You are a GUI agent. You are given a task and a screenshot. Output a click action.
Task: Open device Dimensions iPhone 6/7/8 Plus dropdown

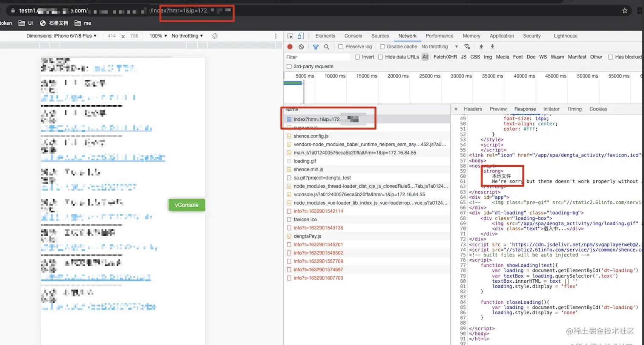point(61,36)
